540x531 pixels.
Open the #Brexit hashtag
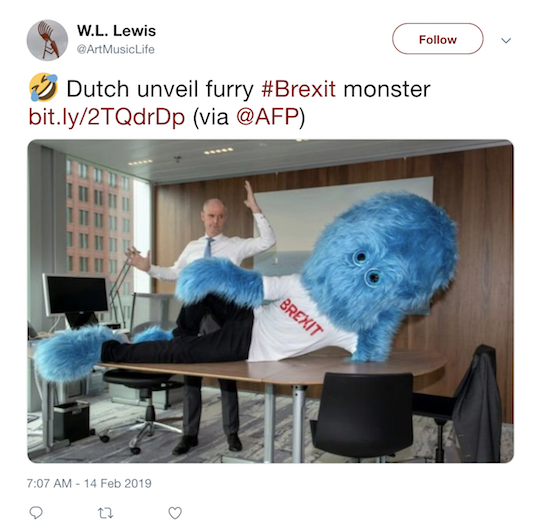(298, 89)
